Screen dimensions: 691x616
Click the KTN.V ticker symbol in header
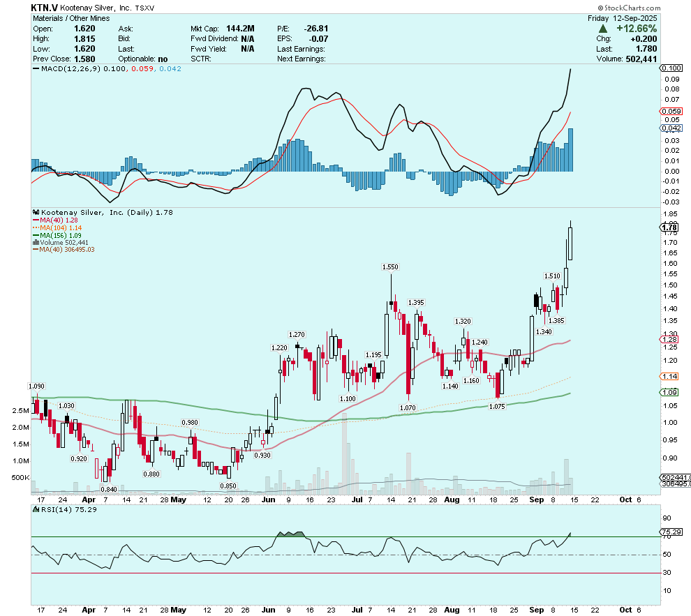click(44, 8)
